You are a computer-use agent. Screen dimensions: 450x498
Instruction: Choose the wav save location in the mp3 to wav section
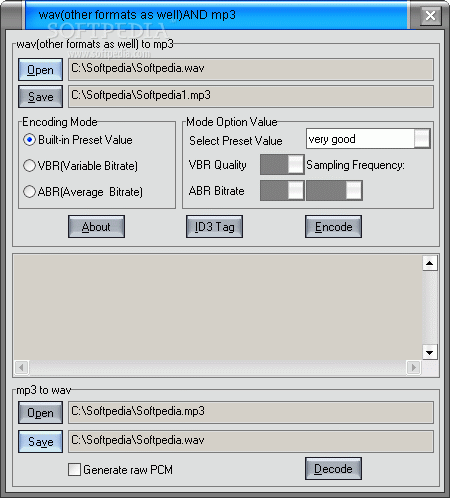[x=40, y=442]
